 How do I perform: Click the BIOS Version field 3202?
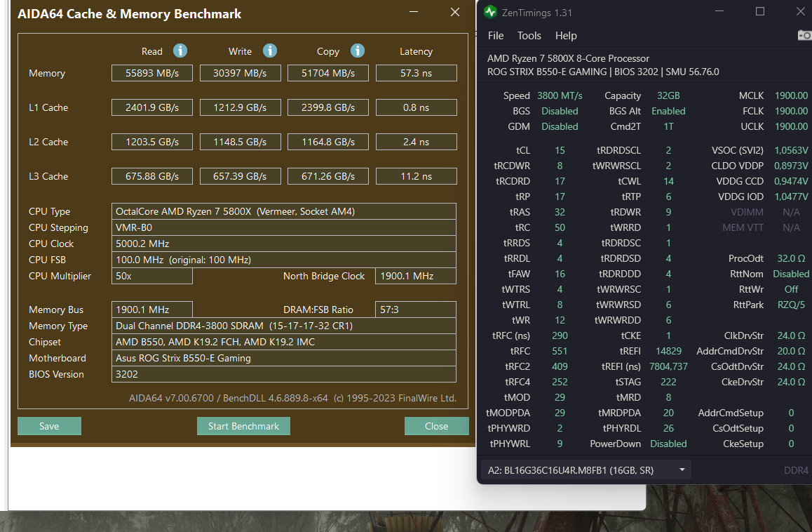(x=284, y=374)
